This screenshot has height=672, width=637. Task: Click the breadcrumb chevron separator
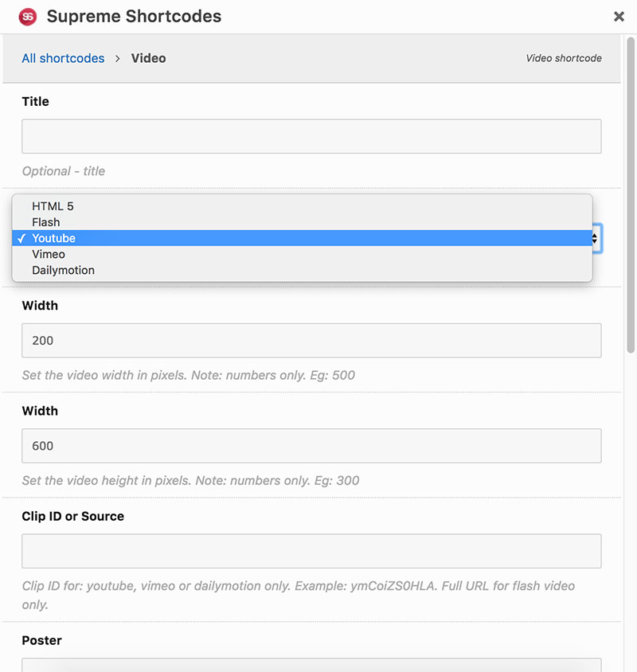pos(118,58)
